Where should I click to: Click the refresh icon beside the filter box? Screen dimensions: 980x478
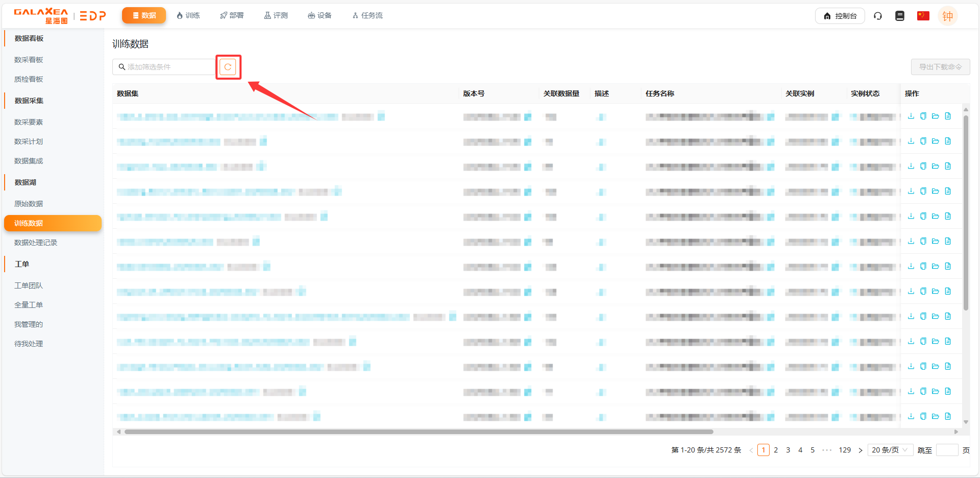[228, 67]
